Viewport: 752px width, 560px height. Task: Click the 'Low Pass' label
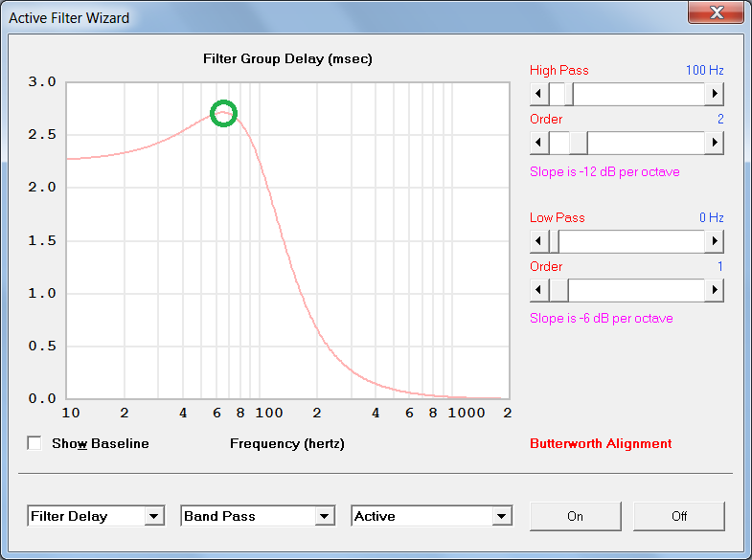pos(557,217)
